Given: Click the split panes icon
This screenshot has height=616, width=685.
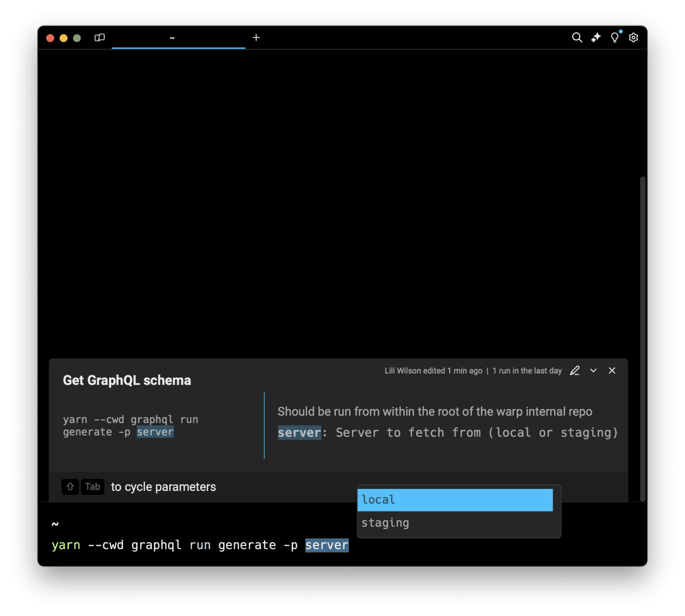Looking at the screenshot, I should pos(99,37).
